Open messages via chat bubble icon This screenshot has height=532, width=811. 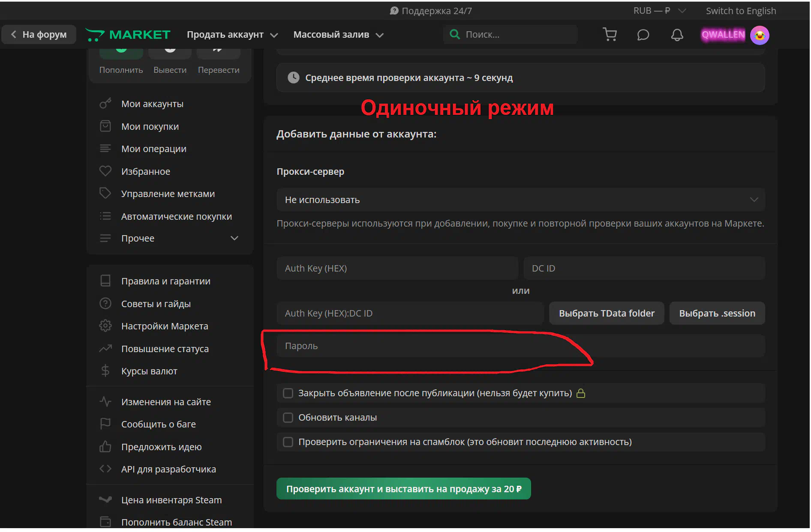[x=643, y=35]
